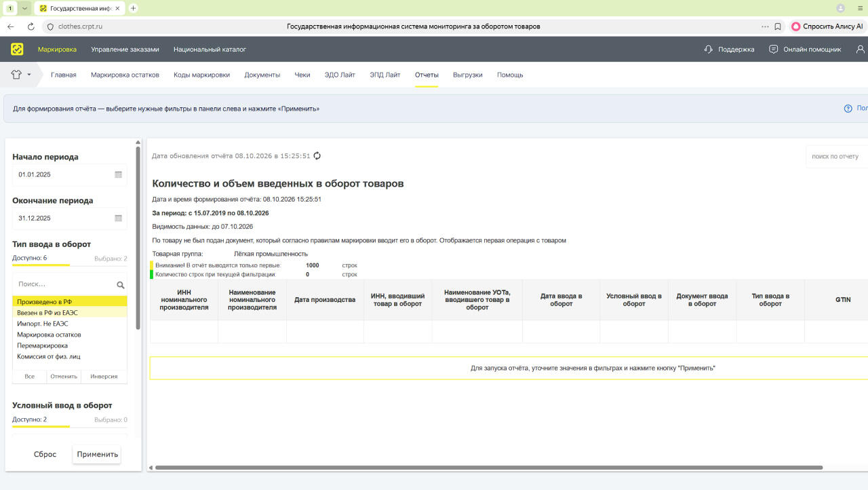Click the yellow Честный знак logo icon

point(17,49)
